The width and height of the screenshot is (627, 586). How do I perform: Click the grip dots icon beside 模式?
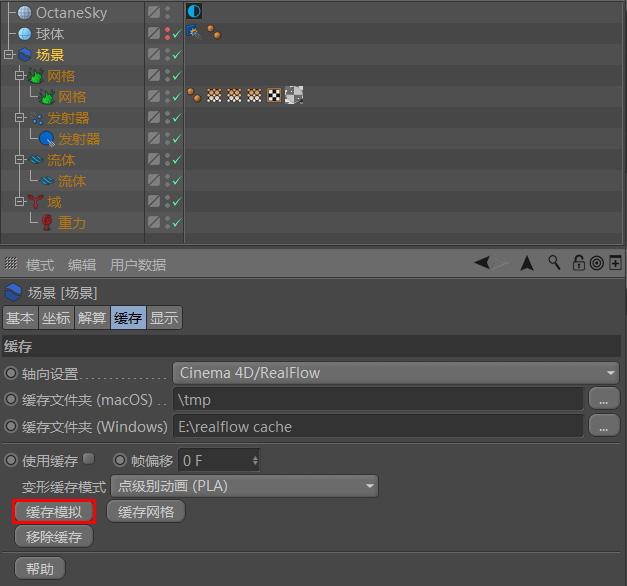11,263
